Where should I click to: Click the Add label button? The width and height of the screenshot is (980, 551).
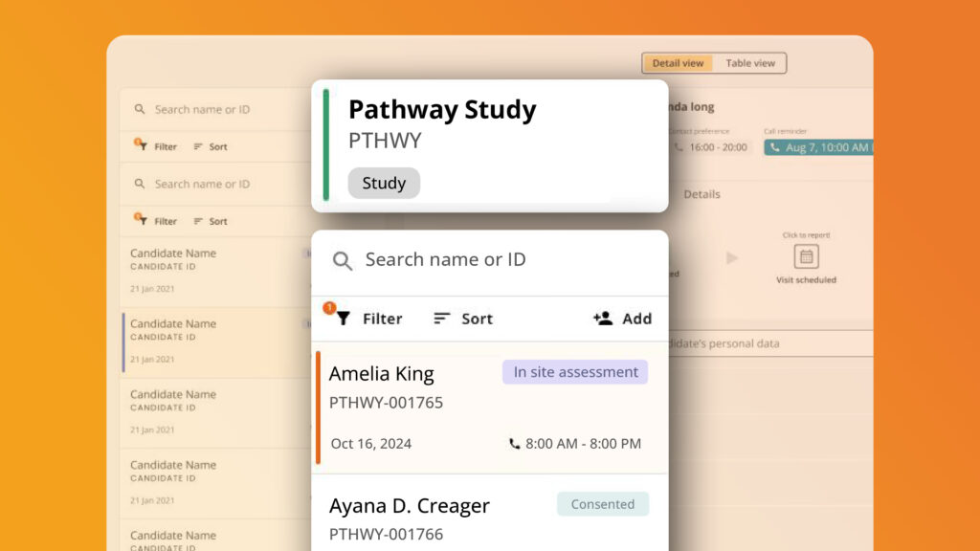tap(636, 319)
